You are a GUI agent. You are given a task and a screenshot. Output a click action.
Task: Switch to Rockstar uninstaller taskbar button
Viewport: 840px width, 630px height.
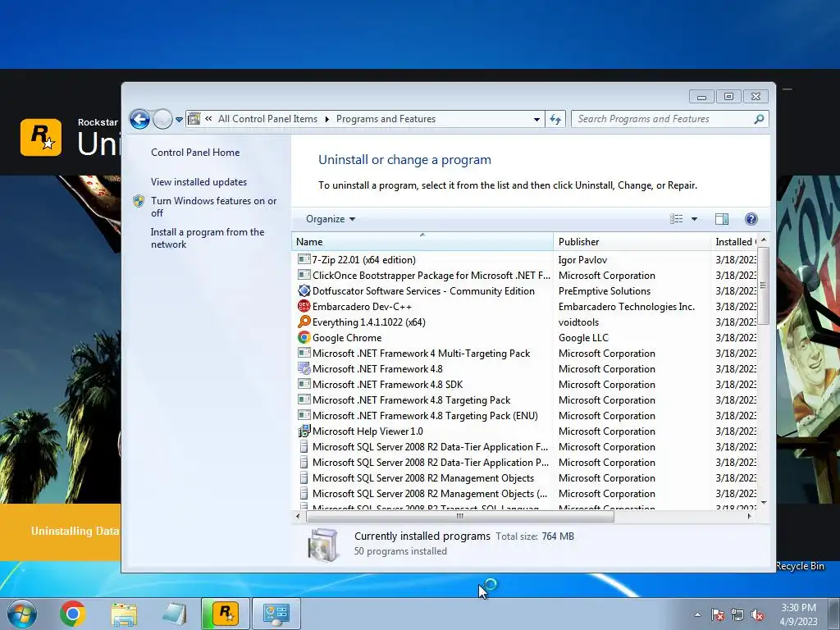[x=225, y=614]
